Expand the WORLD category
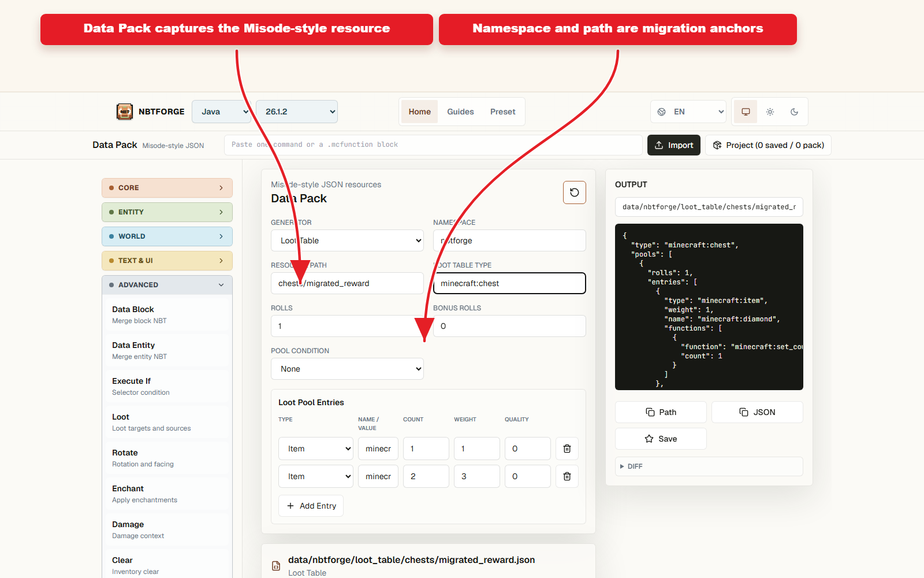The height and width of the screenshot is (578, 924). pyautogui.click(x=167, y=236)
